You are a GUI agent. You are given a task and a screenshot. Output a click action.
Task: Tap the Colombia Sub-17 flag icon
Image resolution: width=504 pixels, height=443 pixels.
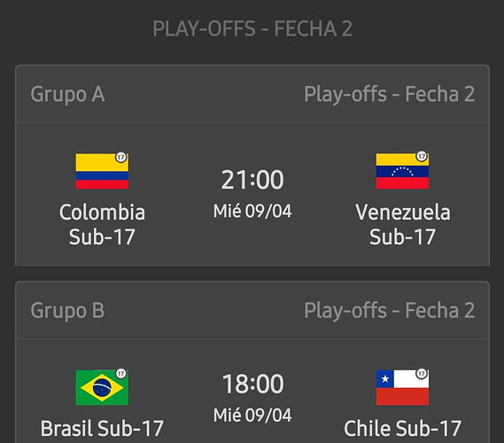102,171
